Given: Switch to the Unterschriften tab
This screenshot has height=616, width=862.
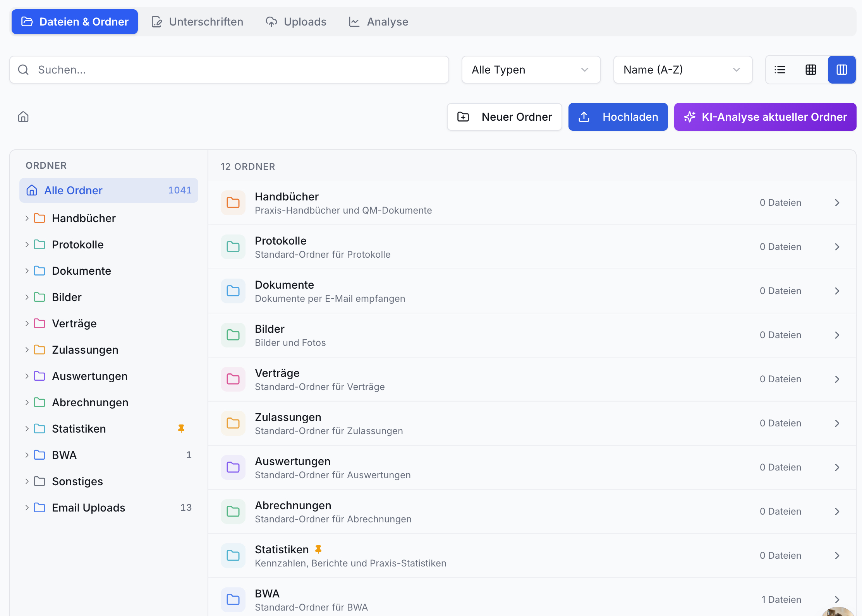Looking at the screenshot, I should [197, 22].
